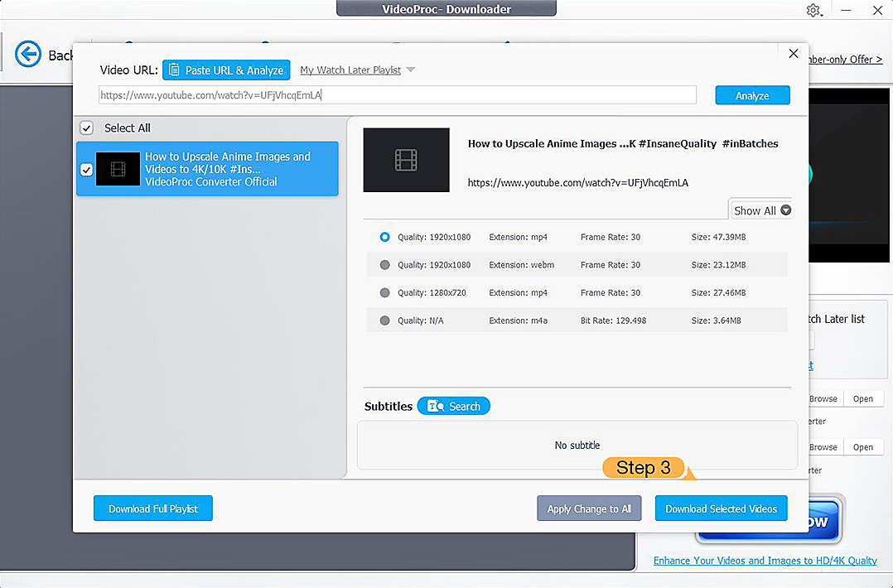Select 1280x720 mp4 quality option
This screenshot has height=588, width=893.
(385, 292)
